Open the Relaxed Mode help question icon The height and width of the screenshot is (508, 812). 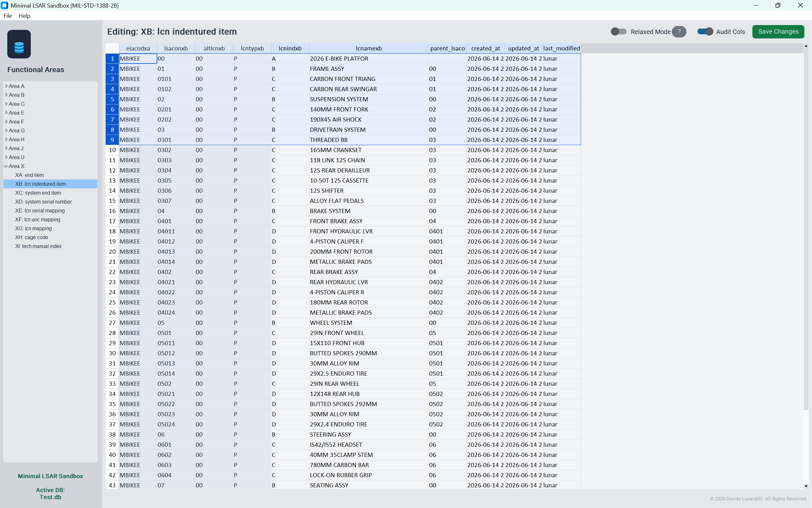(679, 31)
